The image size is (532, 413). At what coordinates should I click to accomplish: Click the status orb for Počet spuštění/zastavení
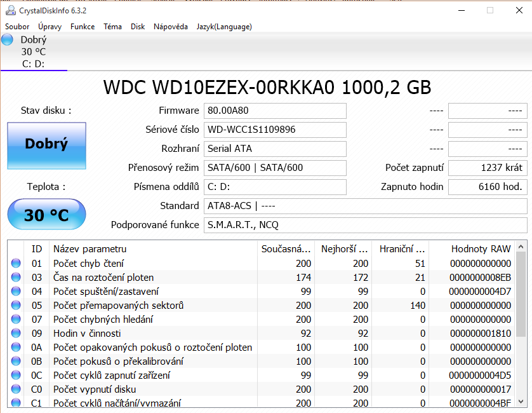(x=16, y=291)
